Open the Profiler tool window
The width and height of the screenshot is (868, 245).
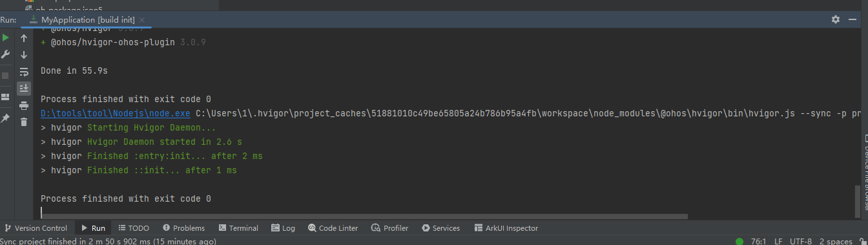click(390, 228)
